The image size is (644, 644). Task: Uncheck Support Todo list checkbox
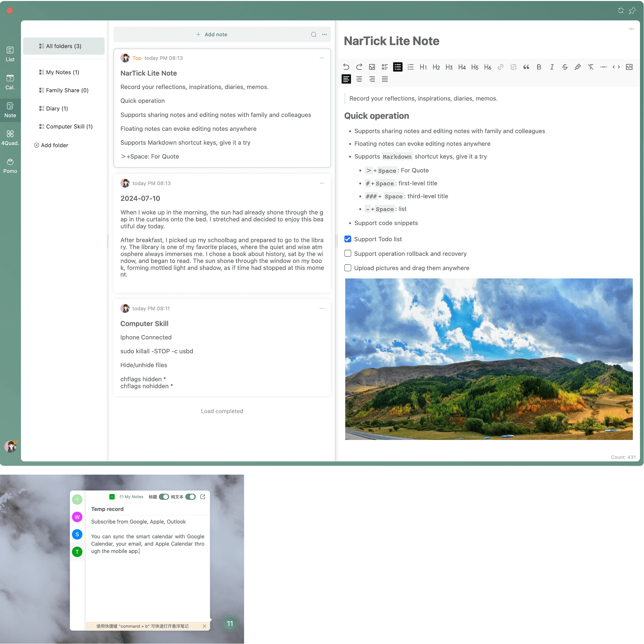click(348, 239)
